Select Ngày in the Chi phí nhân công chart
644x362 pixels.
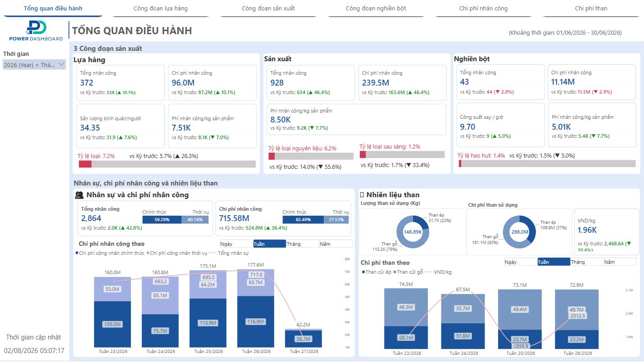236,244
